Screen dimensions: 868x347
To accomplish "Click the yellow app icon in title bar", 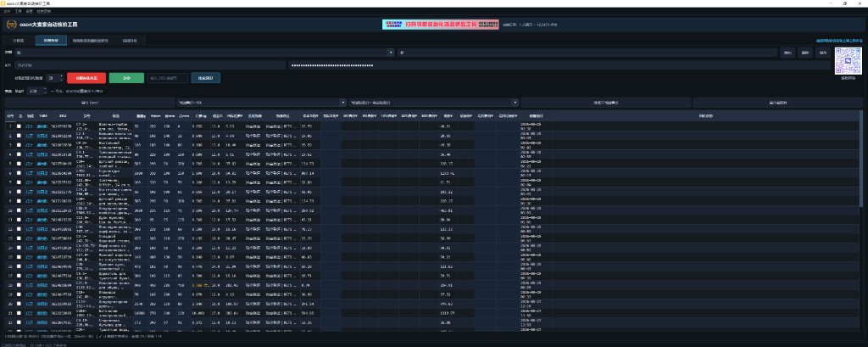I will coord(3,3).
